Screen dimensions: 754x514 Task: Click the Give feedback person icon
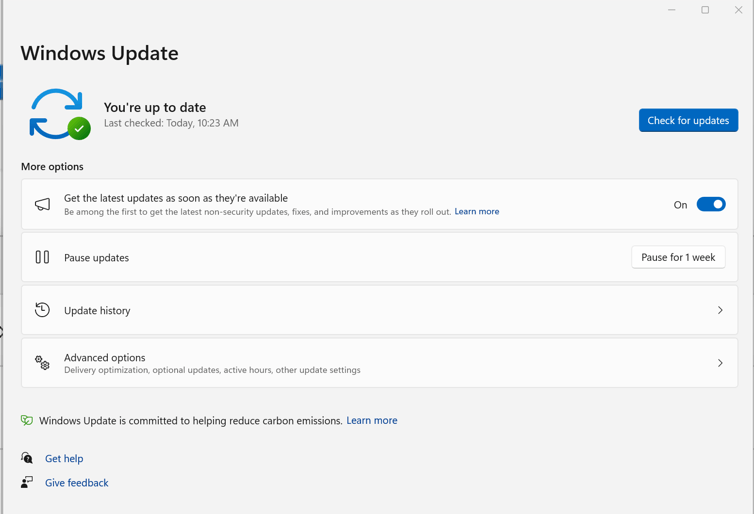coord(27,482)
